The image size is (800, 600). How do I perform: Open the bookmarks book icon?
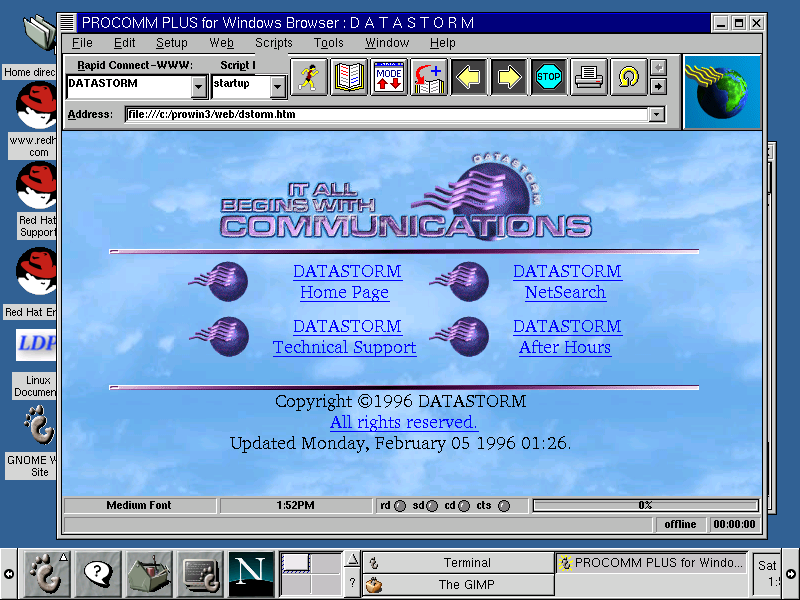click(349, 77)
